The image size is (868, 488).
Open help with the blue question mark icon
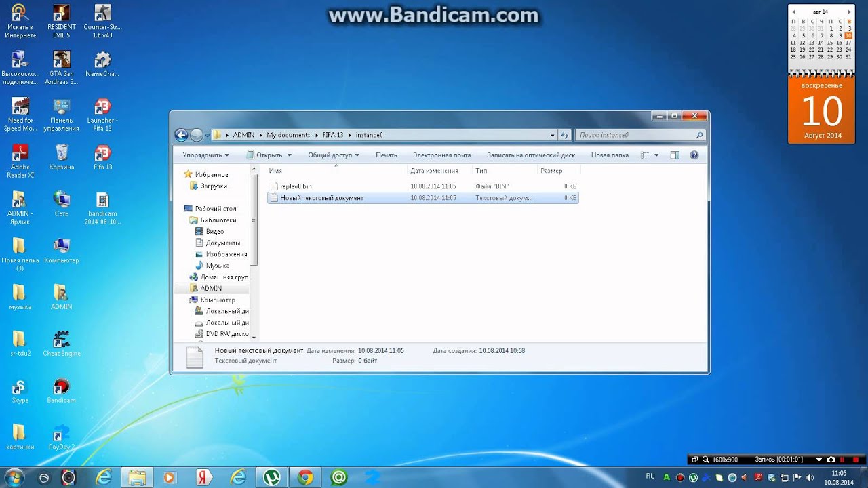point(694,155)
